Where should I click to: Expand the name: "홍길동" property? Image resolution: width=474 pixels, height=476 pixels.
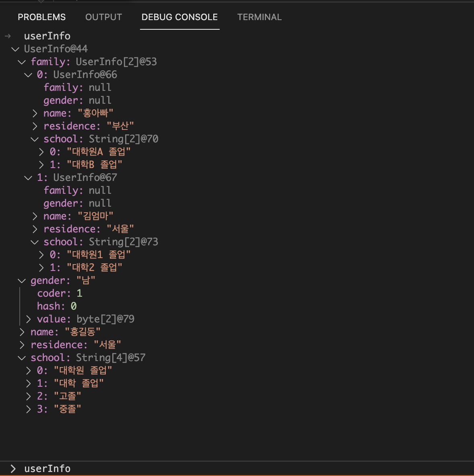pos(22,332)
